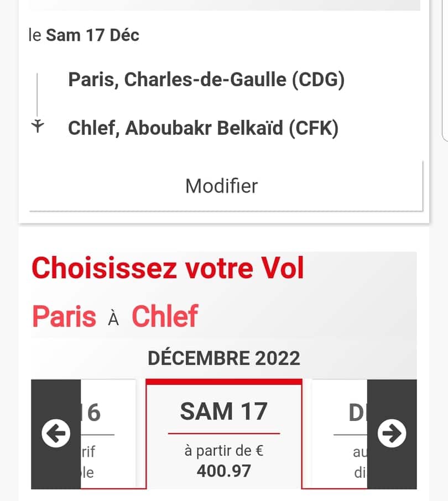
Task: Click the 'Choisissez votre Vol' heading
Action: tap(168, 268)
